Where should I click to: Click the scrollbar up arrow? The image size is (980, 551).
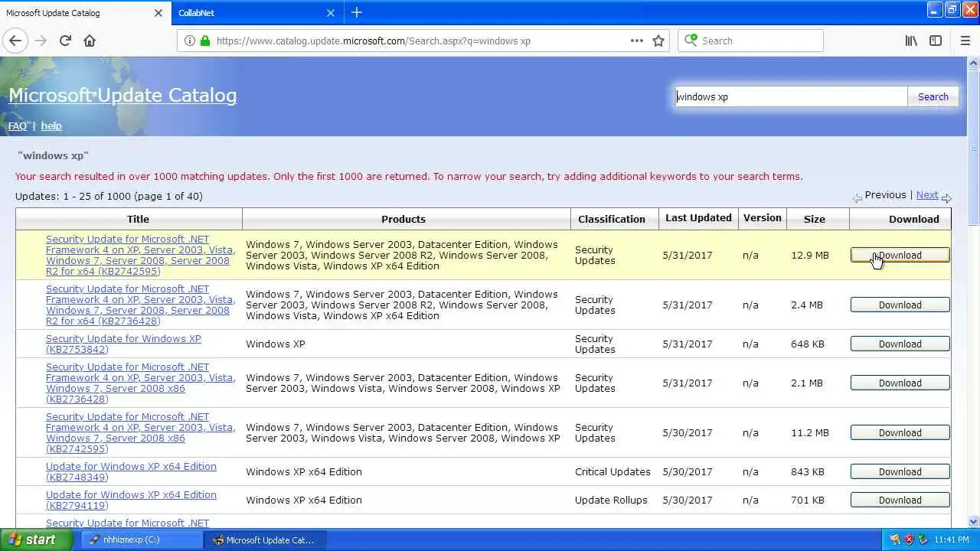pyautogui.click(x=974, y=63)
